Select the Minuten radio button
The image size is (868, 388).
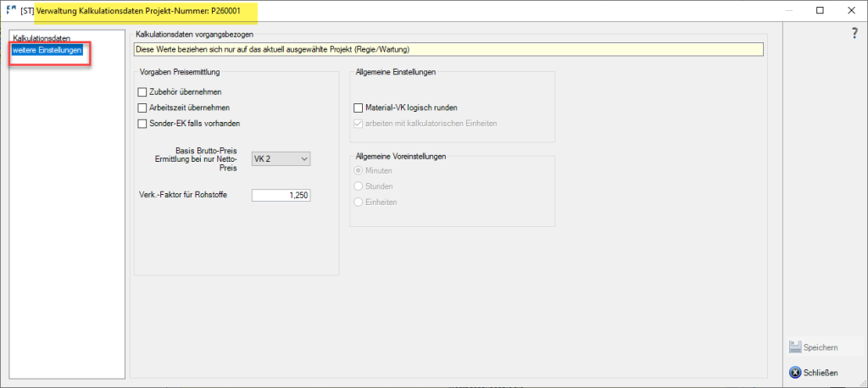click(x=359, y=170)
